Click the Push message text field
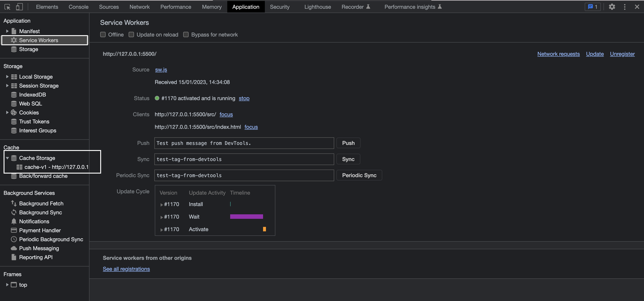 click(244, 143)
